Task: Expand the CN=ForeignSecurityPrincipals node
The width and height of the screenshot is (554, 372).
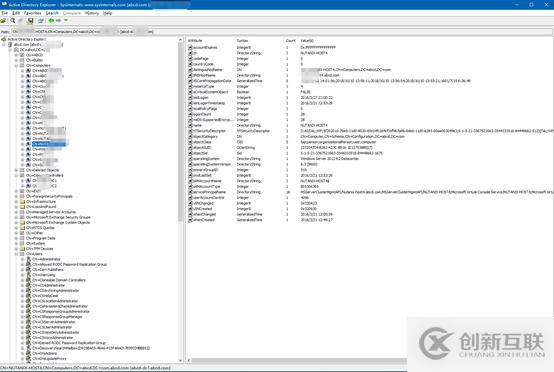Action: pos(16,196)
